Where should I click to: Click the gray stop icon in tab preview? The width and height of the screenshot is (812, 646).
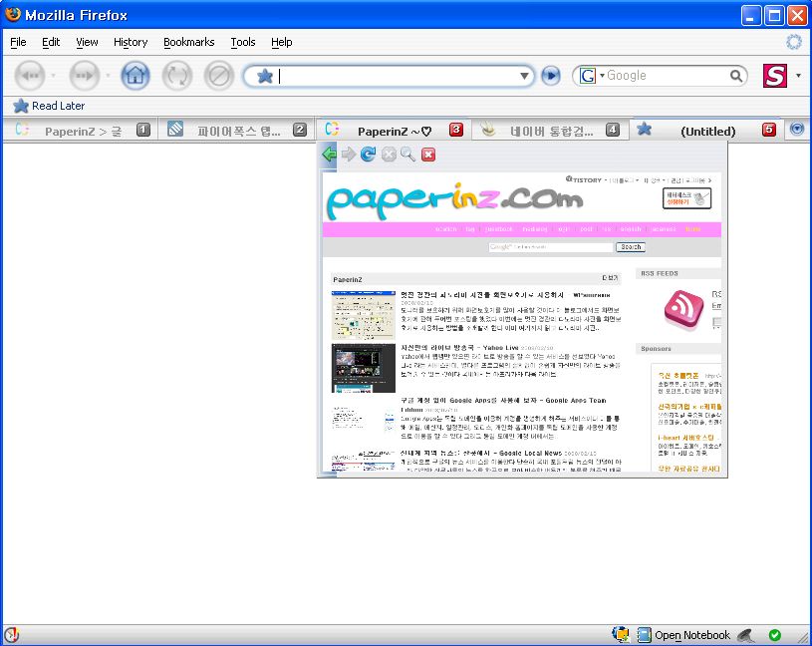click(x=389, y=154)
